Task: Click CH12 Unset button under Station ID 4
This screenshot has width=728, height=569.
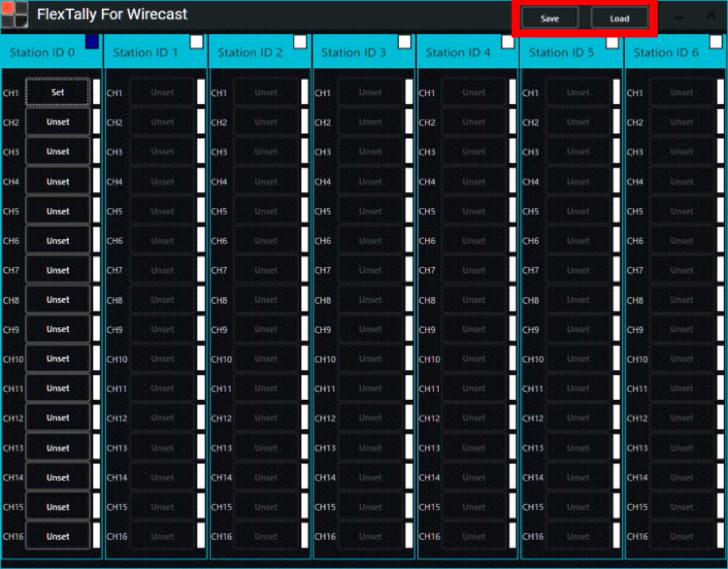Action: [x=474, y=418]
